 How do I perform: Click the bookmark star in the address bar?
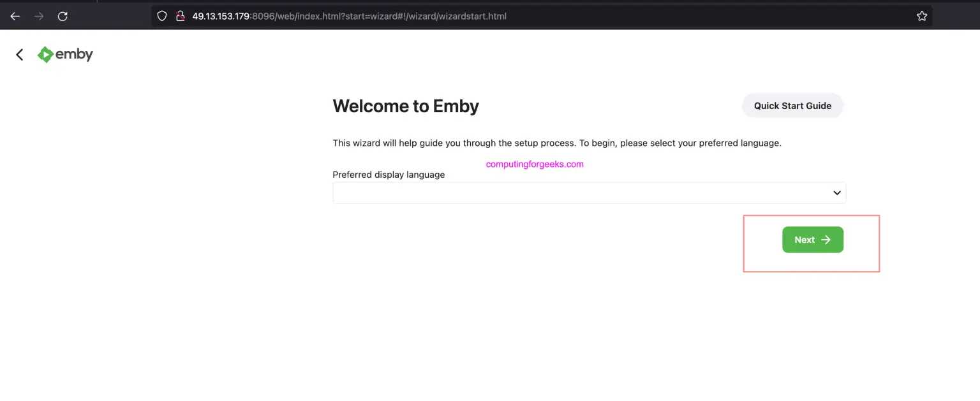(921, 15)
